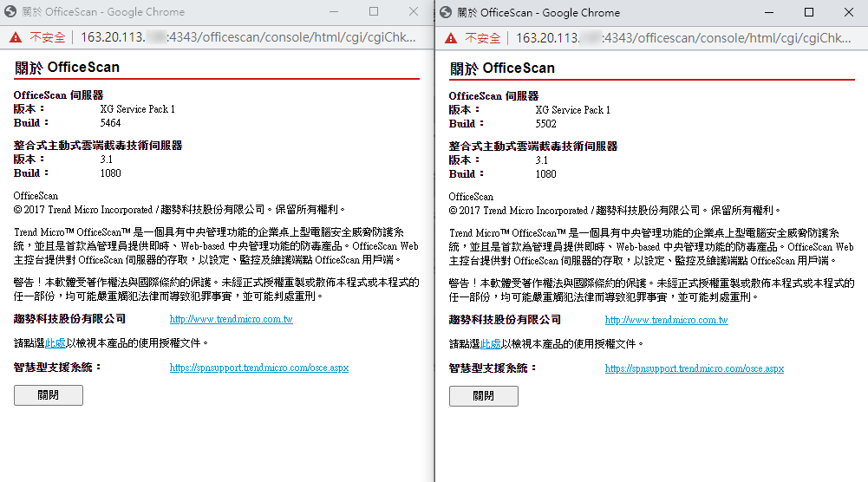
Task: Click Build 1080 value in right window
Action: [x=545, y=174]
